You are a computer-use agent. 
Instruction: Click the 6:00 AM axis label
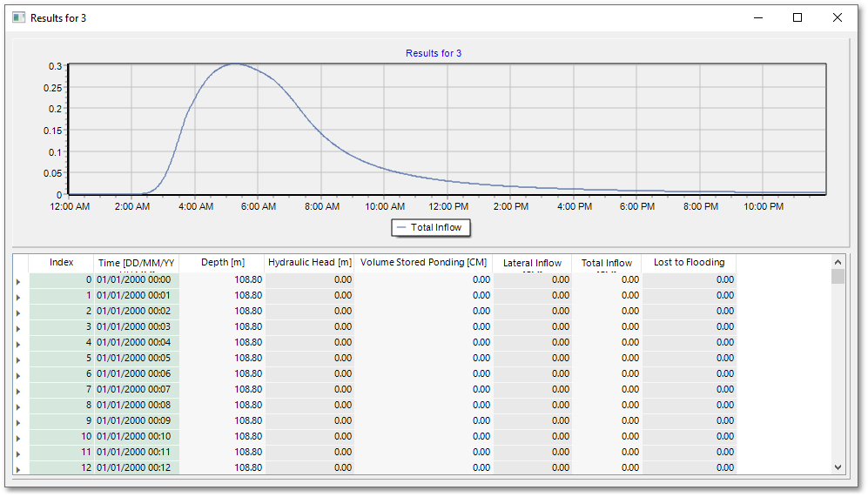pyautogui.click(x=258, y=206)
